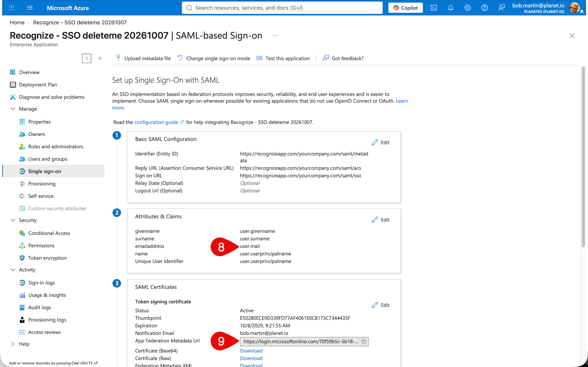Screen dimensions: 588x367
Task: Open the Azure portal apps grid icon
Action: [11, 8]
